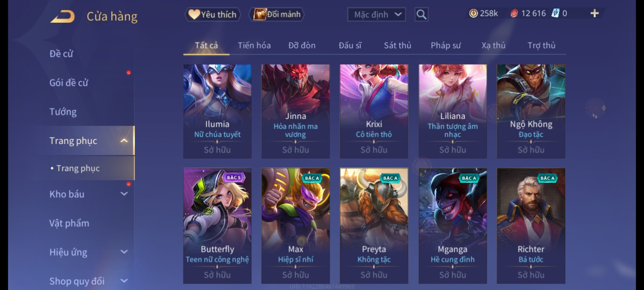Screen dimensions: 644x290
Task: Open Đổi mảnh fragment exchange
Action: [x=276, y=14]
